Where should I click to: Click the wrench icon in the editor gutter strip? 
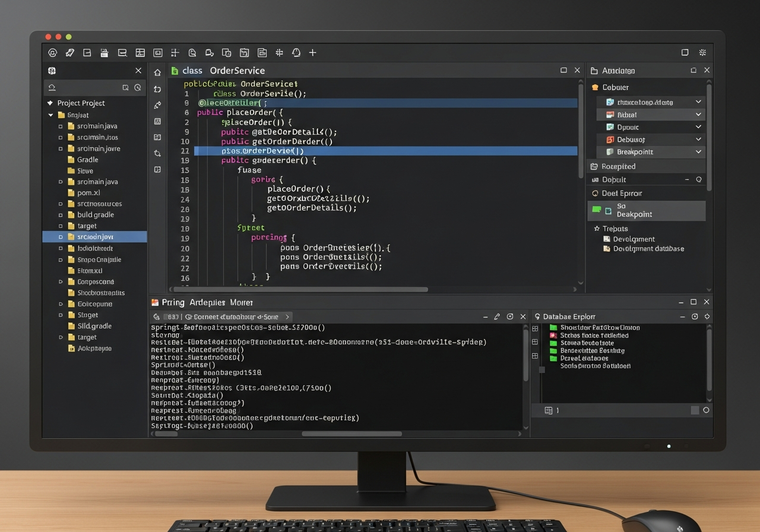pyautogui.click(x=159, y=105)
